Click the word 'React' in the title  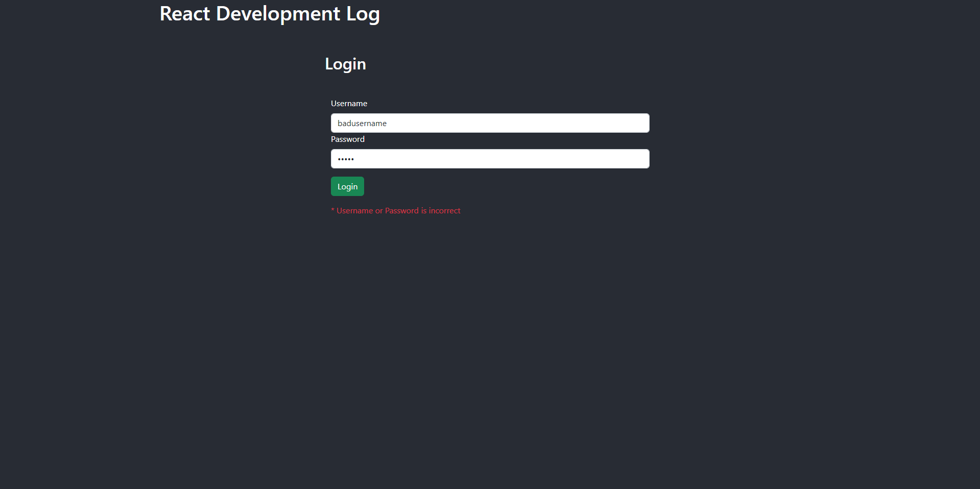coord(185,14)
